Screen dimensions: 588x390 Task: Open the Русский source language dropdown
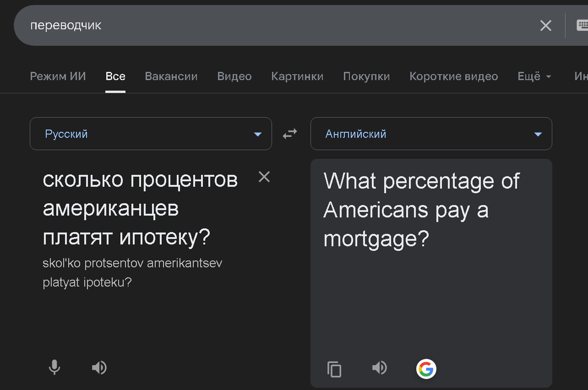pos(151,134)
